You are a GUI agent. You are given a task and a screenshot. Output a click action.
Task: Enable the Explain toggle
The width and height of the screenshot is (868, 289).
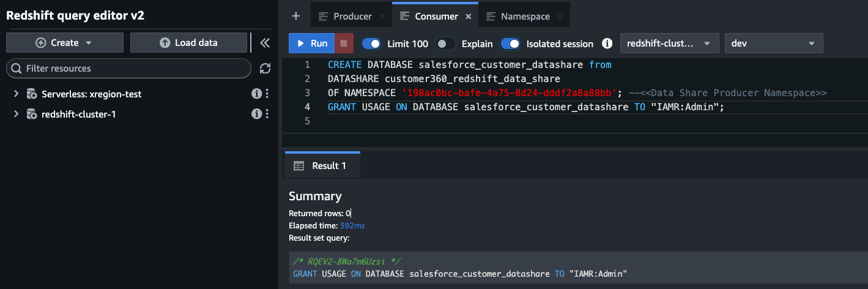[x=445, y=43]
